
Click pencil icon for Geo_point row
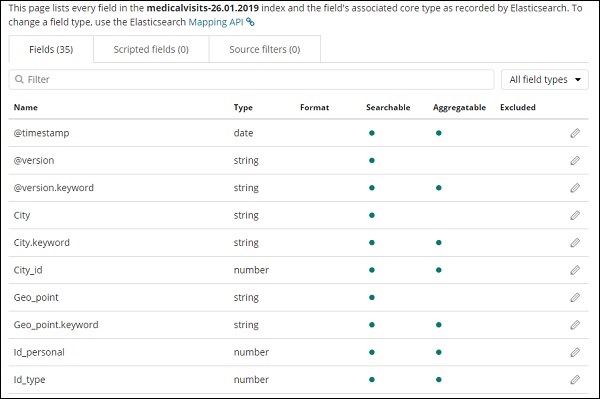click(x=575, y=297)
